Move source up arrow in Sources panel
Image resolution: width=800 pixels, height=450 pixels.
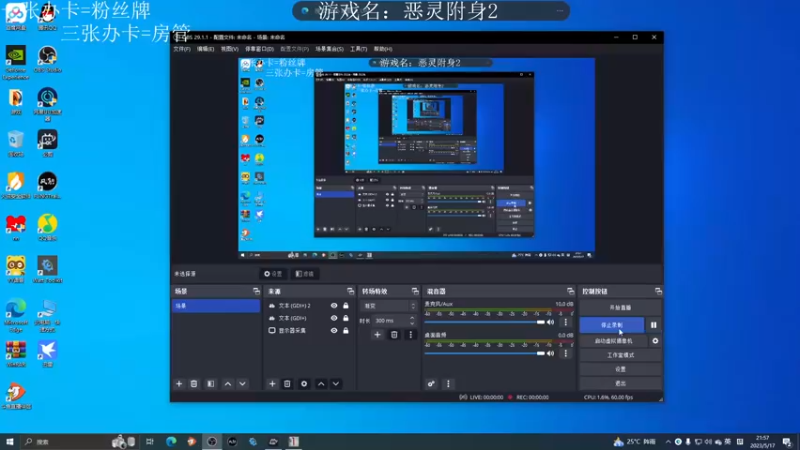(x=321, y=384)
